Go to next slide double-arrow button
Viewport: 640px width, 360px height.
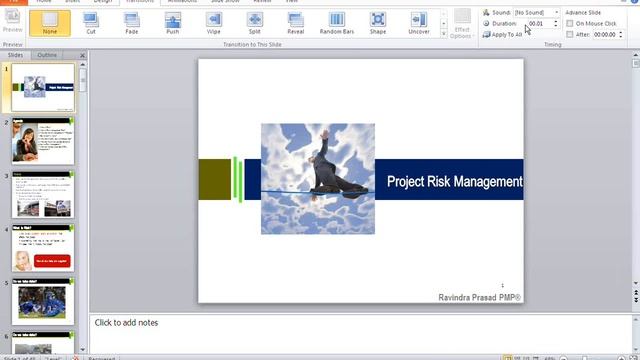[x=636, y=300]
